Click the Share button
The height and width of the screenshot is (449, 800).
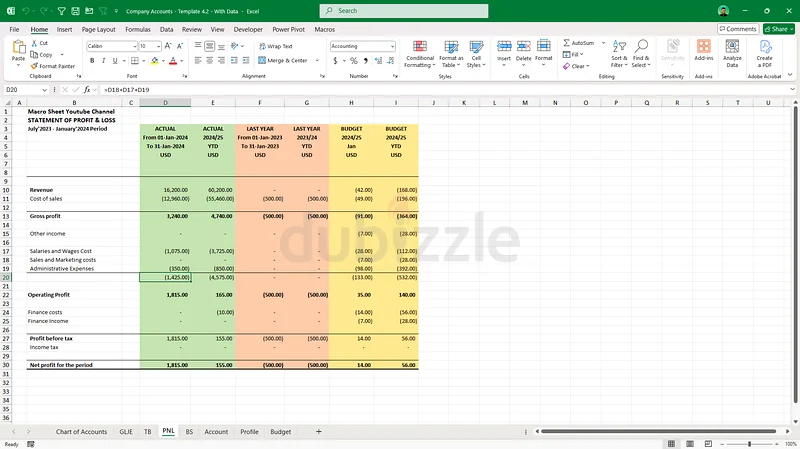click(779, 29)
